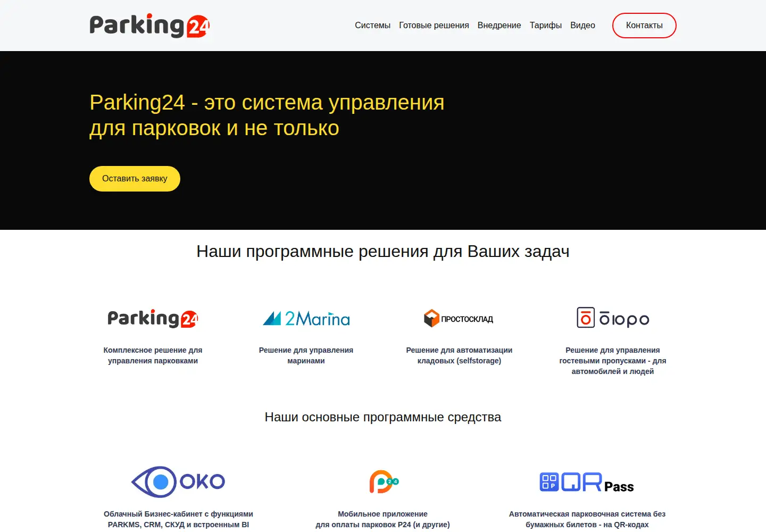Image resolution: width=766 pixels, height=532 pixels.
Task: Click 'Облачный Бизнес-кабинет' description text
Action: pos(178,519)
